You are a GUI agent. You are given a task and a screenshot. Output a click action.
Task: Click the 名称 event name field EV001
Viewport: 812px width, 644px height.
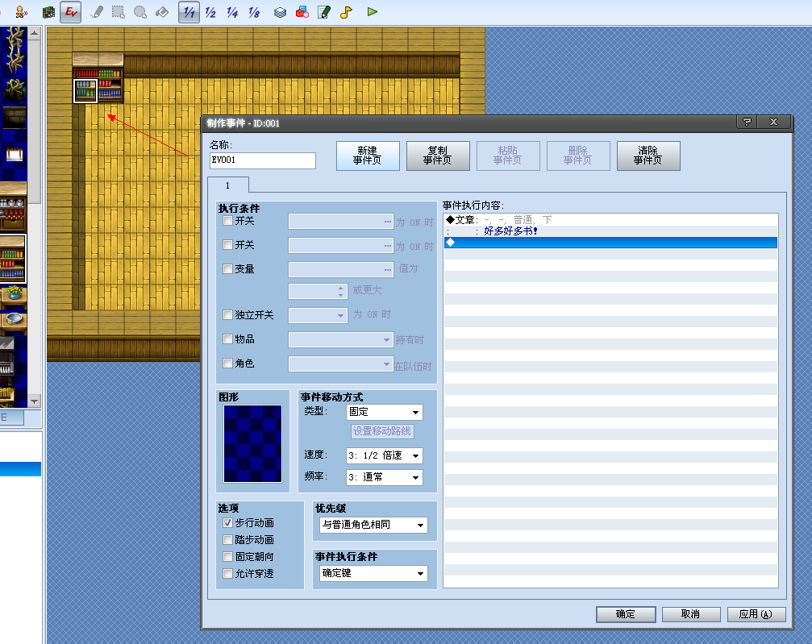[263, 160]
